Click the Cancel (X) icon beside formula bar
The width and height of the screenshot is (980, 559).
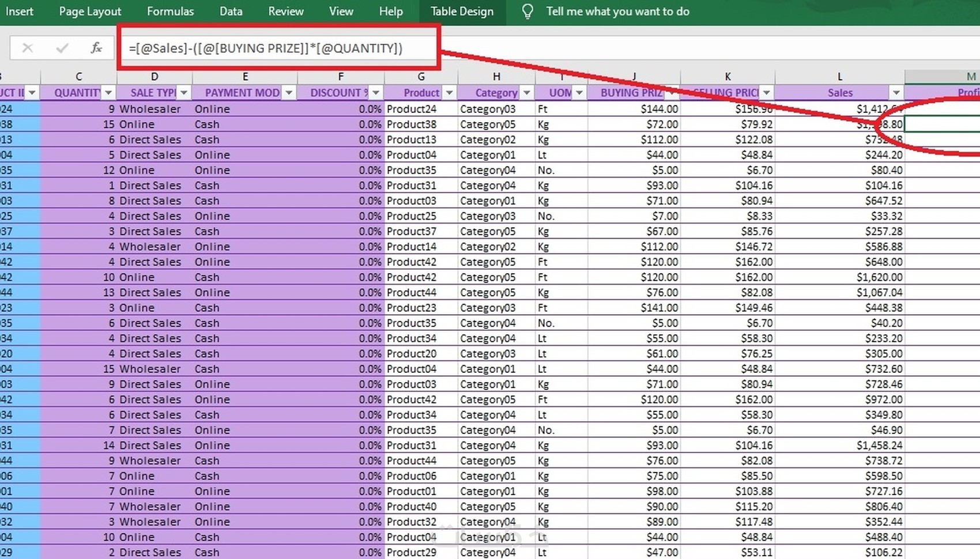27,48
